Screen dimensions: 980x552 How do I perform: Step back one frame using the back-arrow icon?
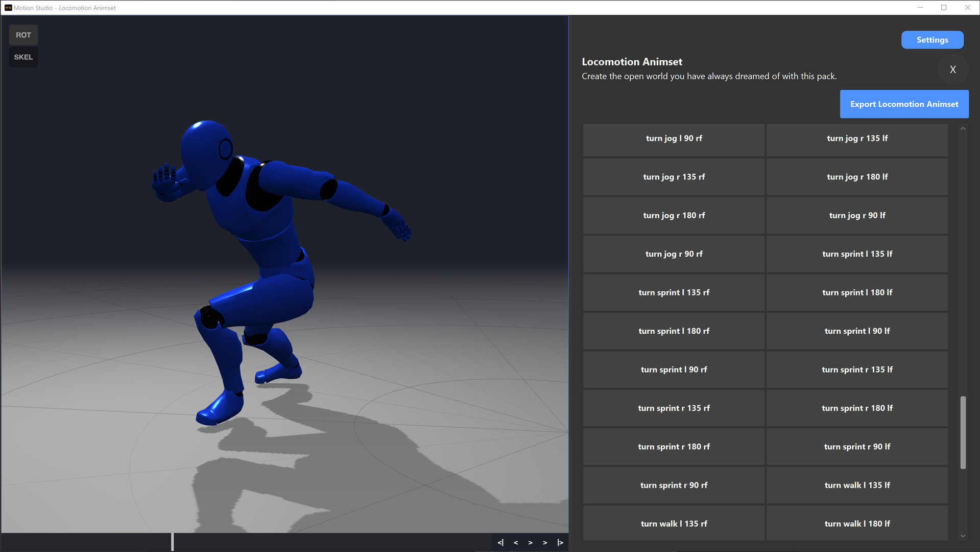point(515,542)
